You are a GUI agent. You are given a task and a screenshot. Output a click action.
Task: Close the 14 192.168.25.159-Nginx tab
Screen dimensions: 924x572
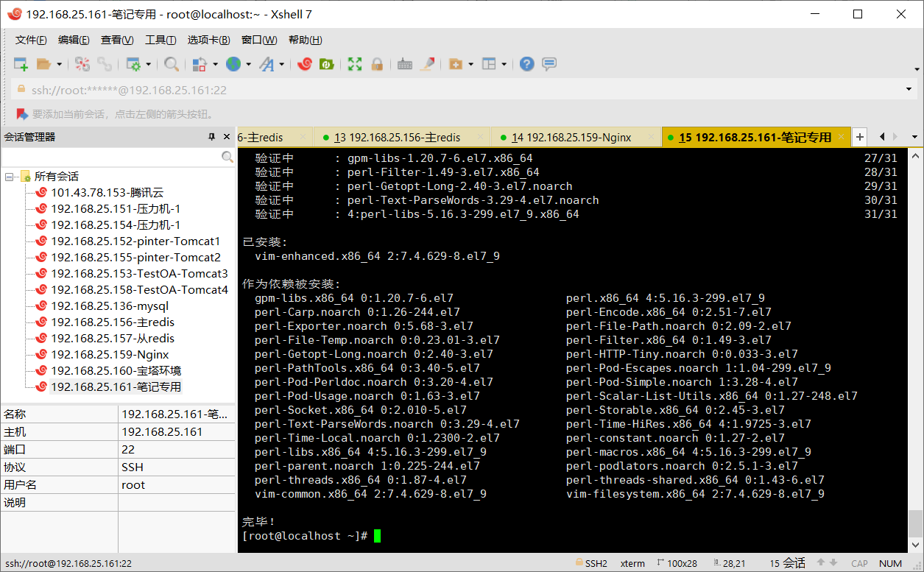pyautogui.click(x=652, y=137)
